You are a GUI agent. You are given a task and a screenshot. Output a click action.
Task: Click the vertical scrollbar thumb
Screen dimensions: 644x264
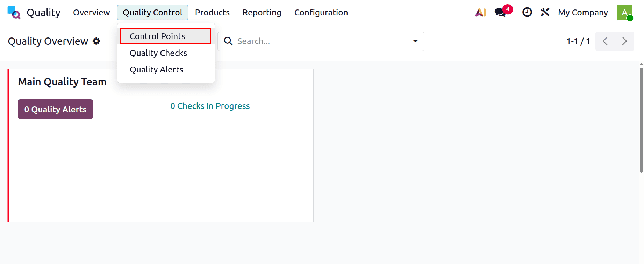click(x=641, y=120)
